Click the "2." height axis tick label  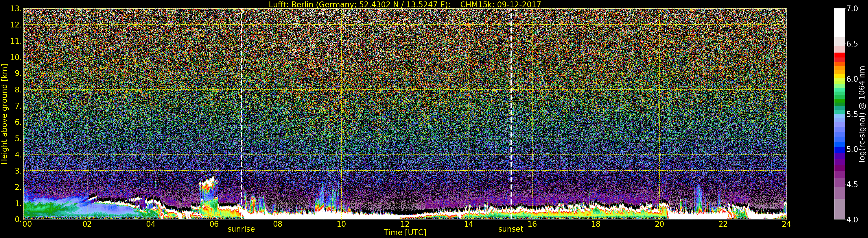(18, 187)
